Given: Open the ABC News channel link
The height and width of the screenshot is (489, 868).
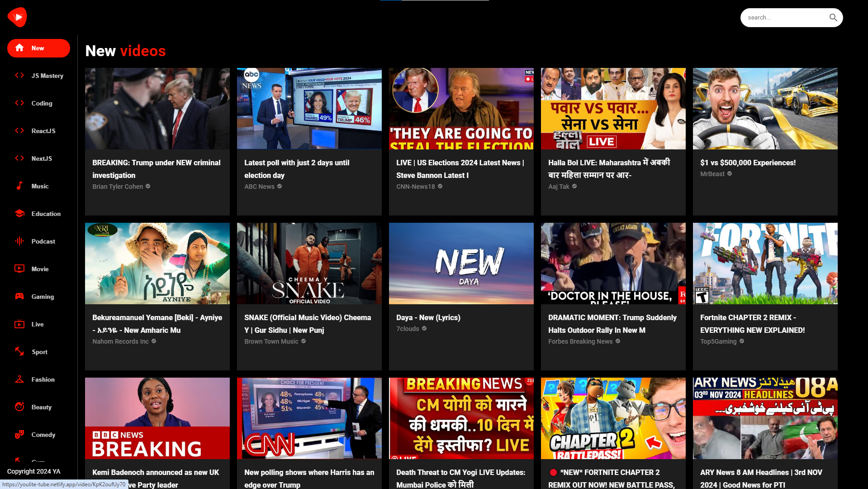Looking at the screenshot, I should pyautogui.click(x=259, y=187).
